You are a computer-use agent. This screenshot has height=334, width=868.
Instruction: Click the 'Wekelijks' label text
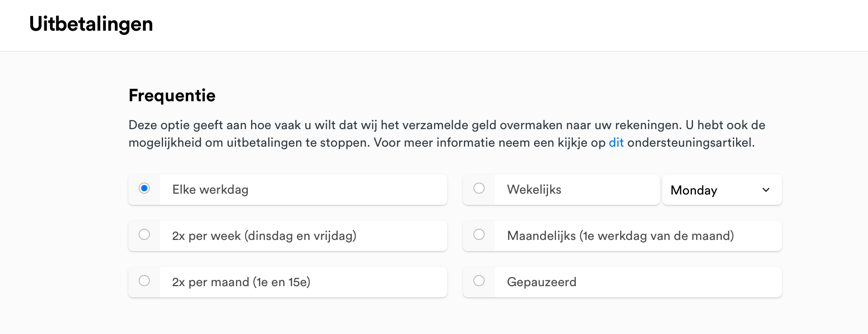[x=534, y=190]
